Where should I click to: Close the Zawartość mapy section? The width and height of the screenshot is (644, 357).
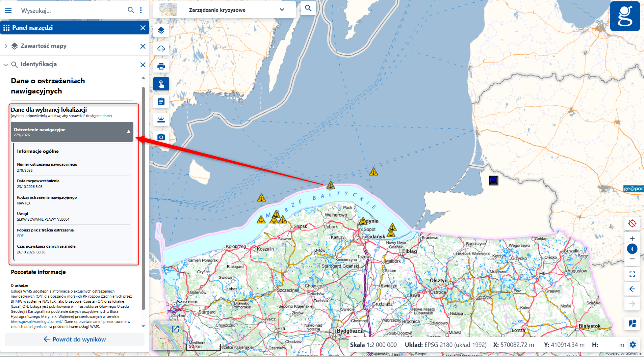(x=143, y=46)
